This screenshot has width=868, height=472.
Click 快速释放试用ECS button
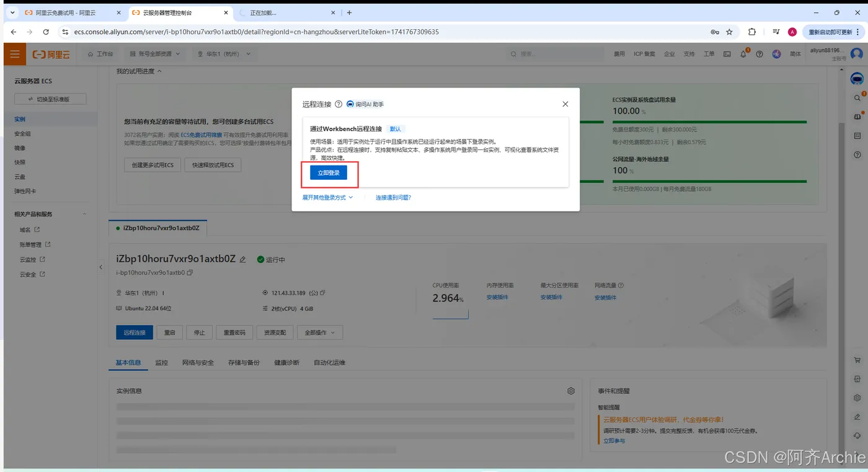(213, 165)
